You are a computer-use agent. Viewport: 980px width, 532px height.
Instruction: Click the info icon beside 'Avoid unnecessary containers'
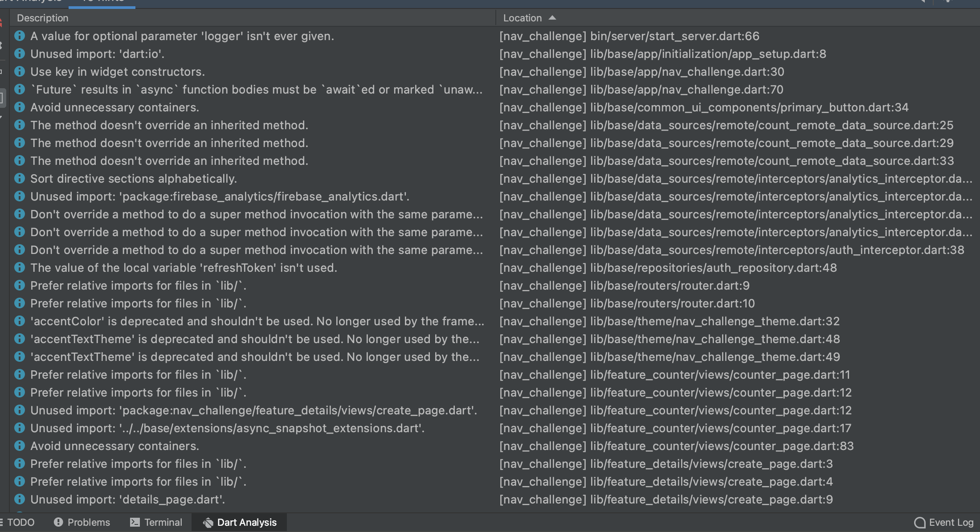coord(20,107)
